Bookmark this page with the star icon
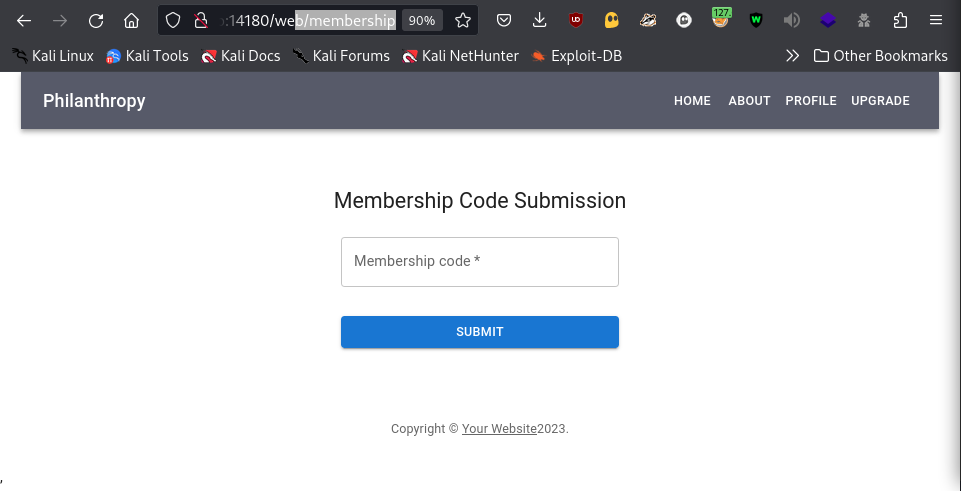 click(463, 21)
